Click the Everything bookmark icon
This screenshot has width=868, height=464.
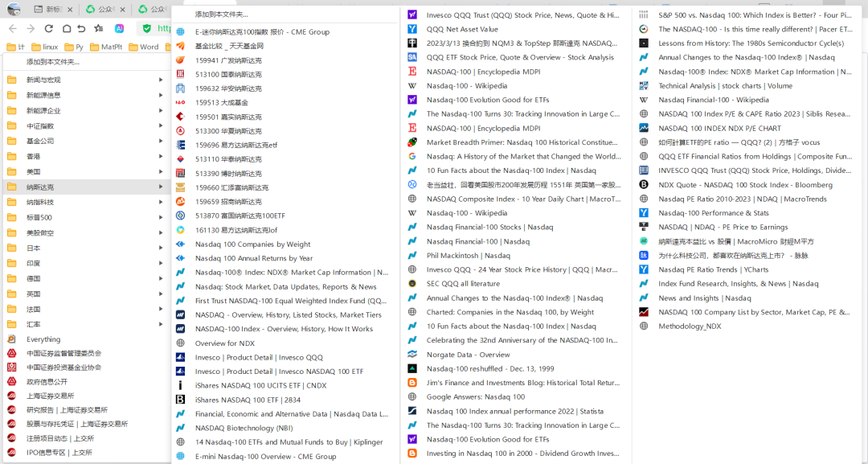[11, 339]
